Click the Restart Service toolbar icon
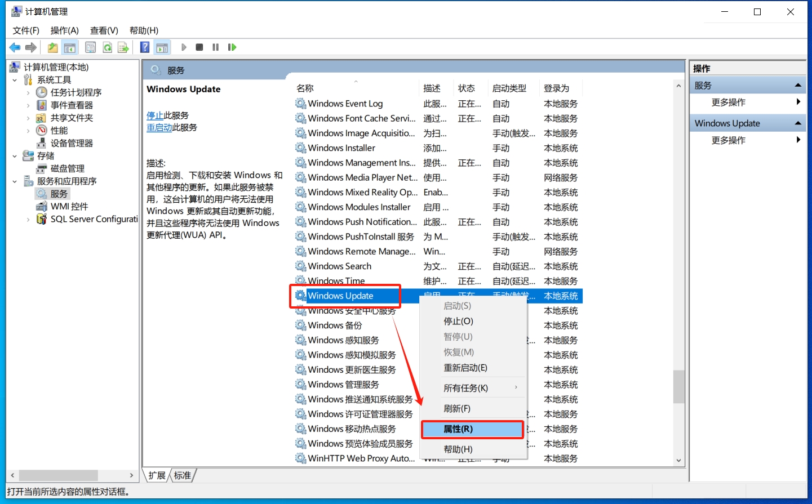The width and height of the screenshot is (812, 504). [x=232, y=47]
